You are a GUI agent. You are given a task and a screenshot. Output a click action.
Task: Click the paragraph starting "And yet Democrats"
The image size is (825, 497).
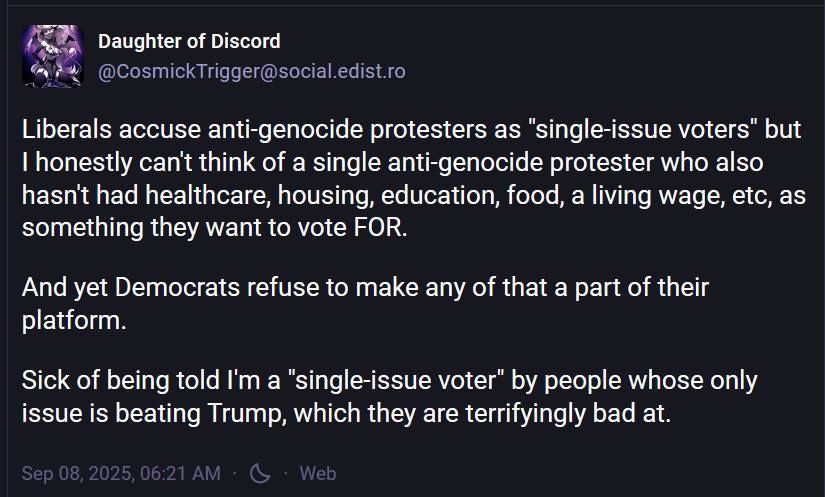pos(365,303)
